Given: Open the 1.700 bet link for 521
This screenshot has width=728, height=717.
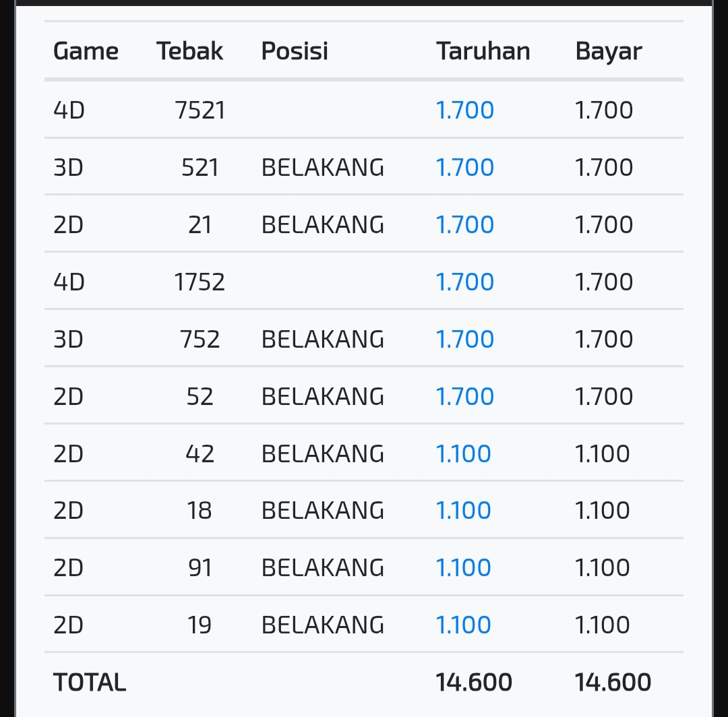Looking at the screenshot, I should click(x=465, y=167).
